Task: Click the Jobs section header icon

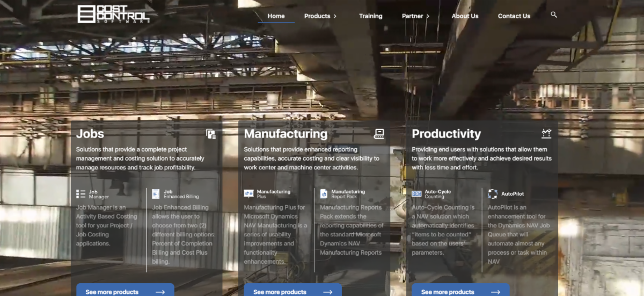Action: pyautogui.click(x=211, y=134)
